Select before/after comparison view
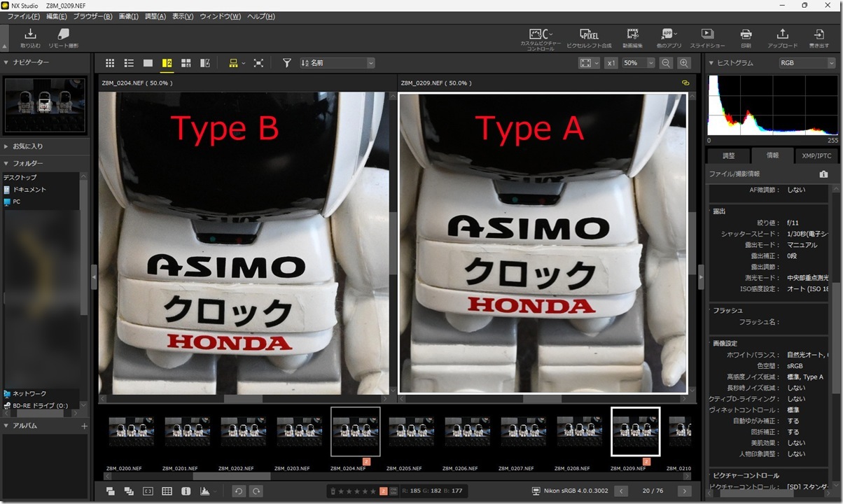The height and width of the screenshot is (504, 843). pyautogui.click(x=205, y=63)
